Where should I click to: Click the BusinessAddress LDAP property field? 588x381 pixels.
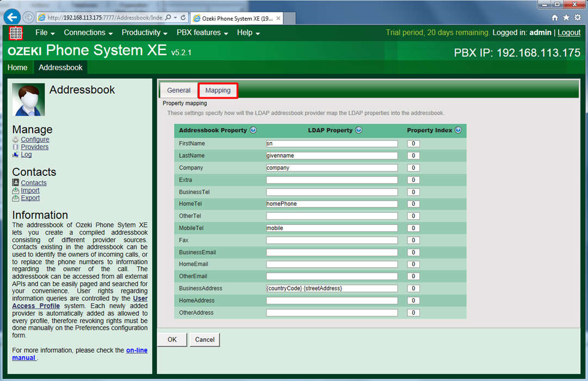pos(332,288)
